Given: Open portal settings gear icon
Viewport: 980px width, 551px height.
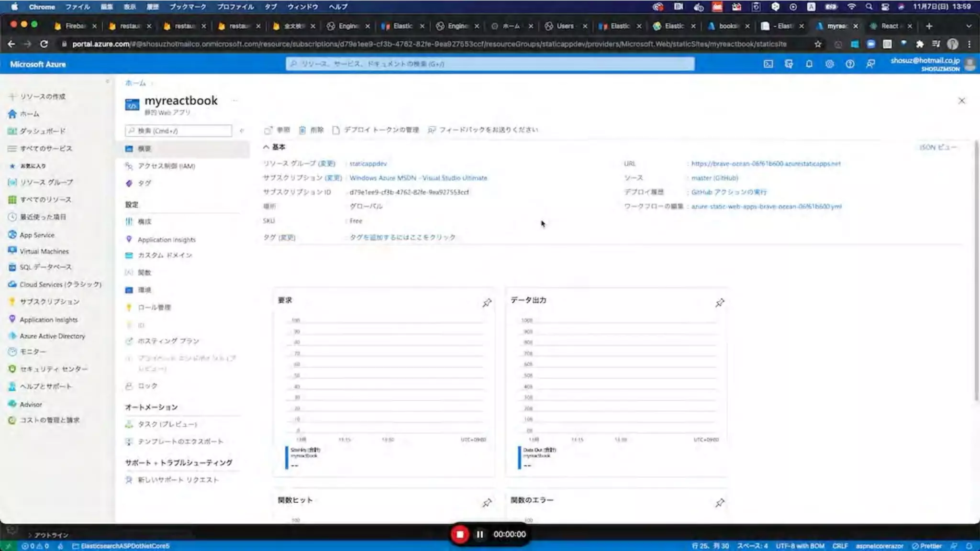Looking at the screenshot, I should [x=829, y=64].
